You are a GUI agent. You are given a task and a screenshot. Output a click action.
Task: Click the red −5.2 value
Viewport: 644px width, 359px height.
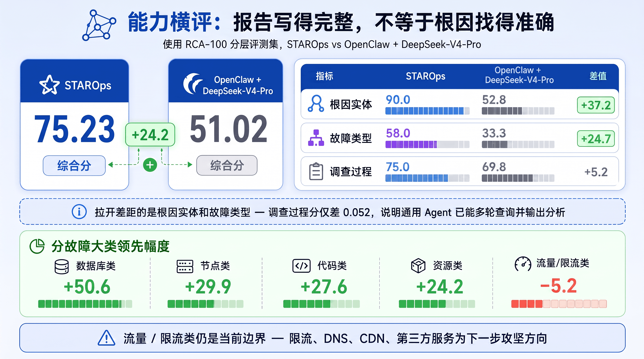(559, 286)
